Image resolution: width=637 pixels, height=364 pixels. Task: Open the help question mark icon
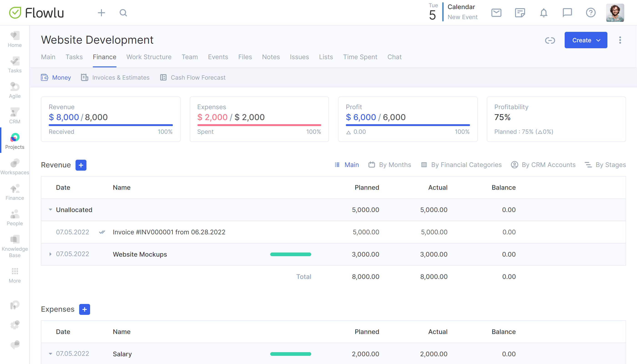pyautogui.click(x=591, y=13)
